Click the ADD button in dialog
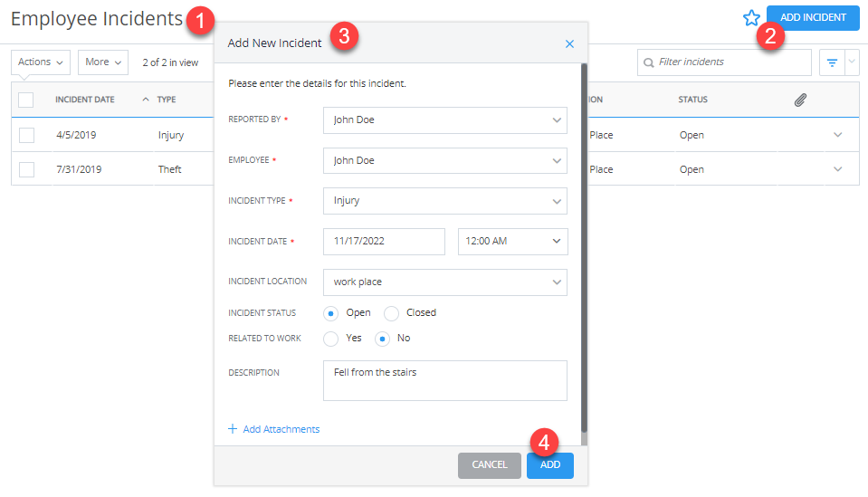The height and width of the screenshot is (497, 868). tap(549, 465)
